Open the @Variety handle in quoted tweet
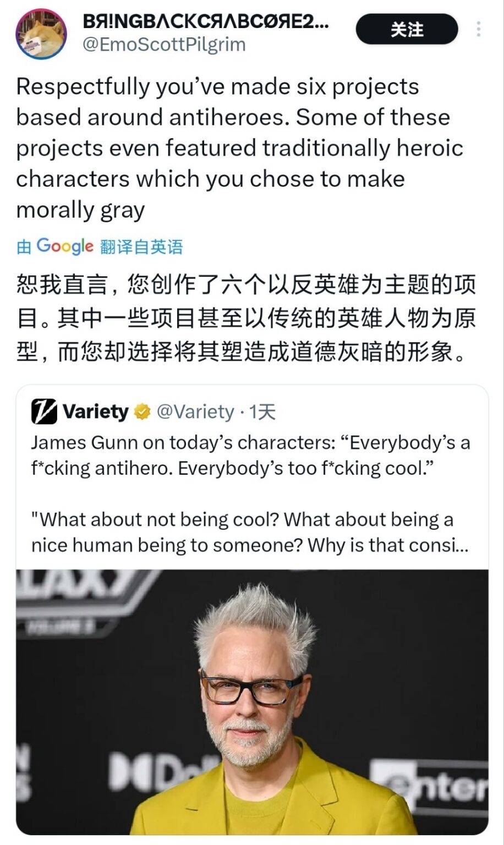Image resolution: width=504 pixels, height=845 pixels. tap(195, 411)
